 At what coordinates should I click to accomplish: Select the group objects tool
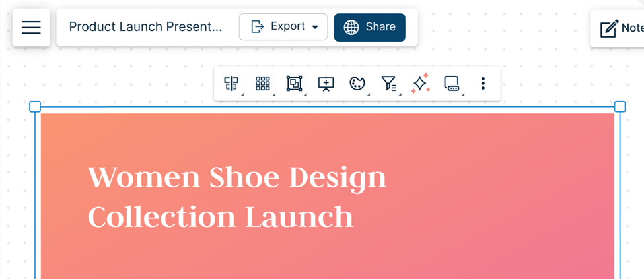tap(294, 84)
